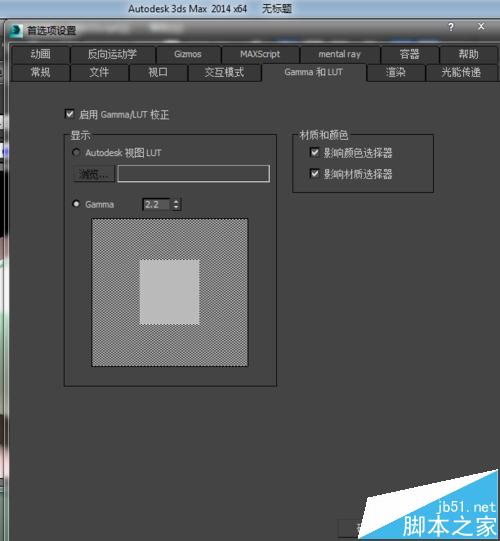Click the Gamma value spinner arrows

coord(176,205)
